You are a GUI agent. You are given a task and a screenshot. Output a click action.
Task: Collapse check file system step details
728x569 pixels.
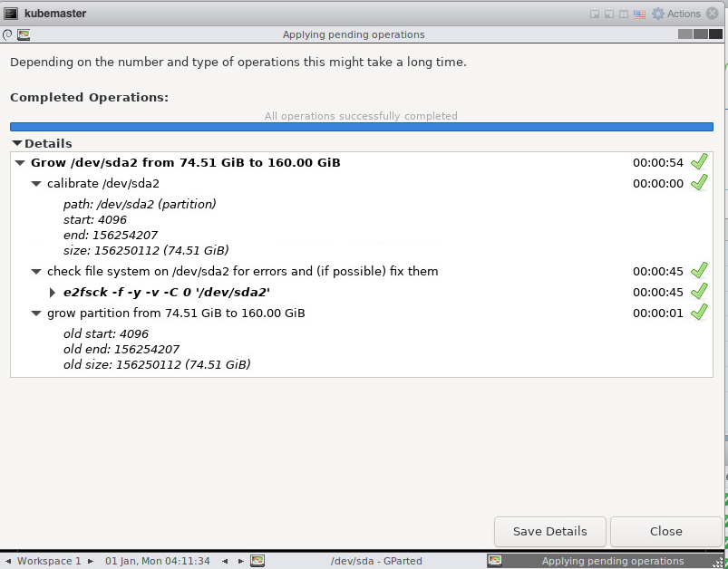pyautogui.click(x=36, y=272)
